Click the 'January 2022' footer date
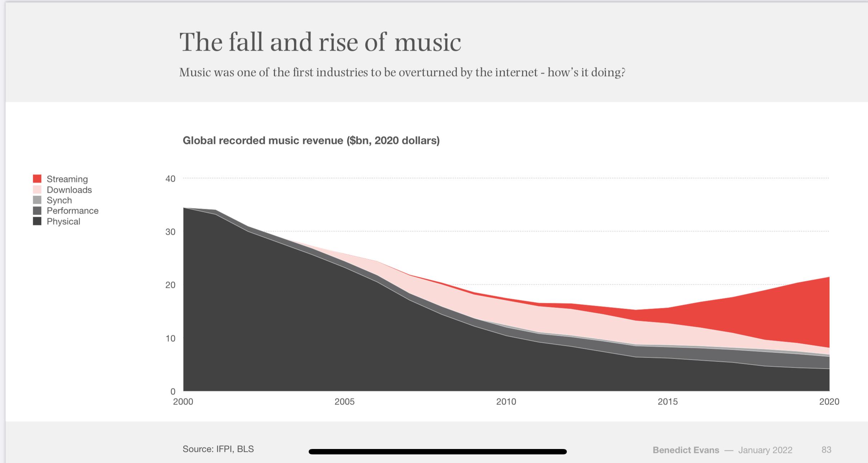 pos(765,450)
